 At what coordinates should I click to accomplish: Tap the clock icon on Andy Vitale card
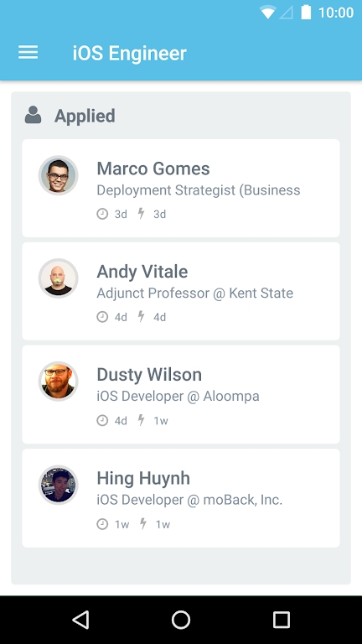(x=102, y=317)
